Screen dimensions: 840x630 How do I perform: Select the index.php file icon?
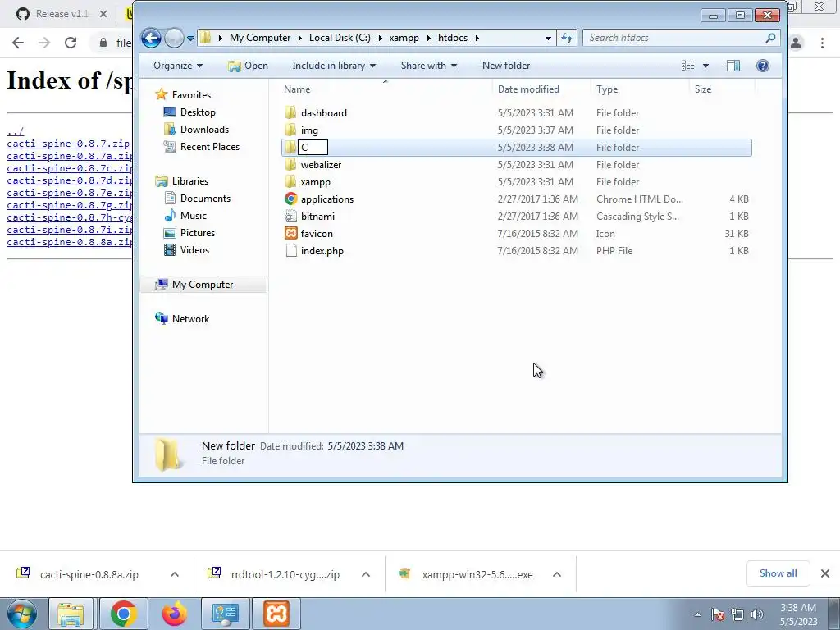click(291, 250)
